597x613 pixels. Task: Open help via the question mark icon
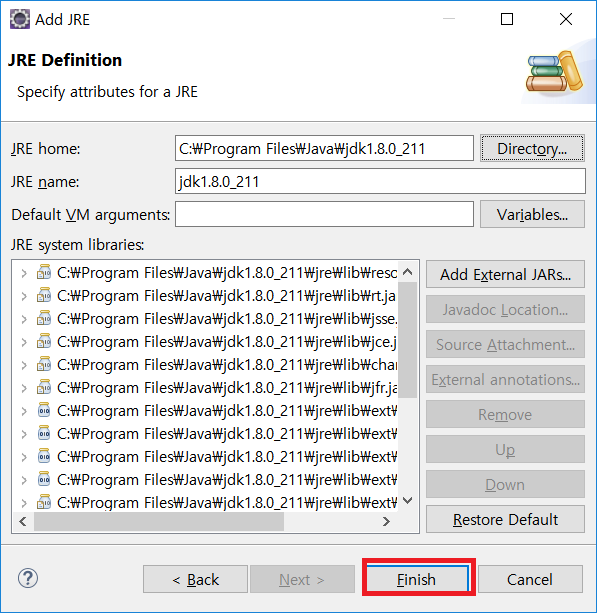pos(28,578)
